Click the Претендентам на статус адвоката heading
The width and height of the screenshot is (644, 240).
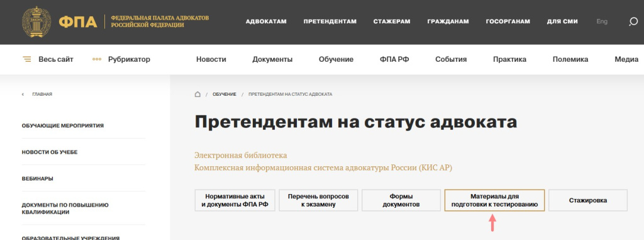pyautogui.click(x=356, y=122)
